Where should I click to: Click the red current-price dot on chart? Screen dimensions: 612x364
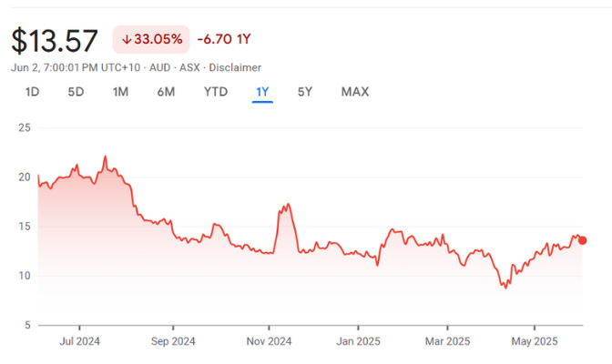tap(583, 240)
